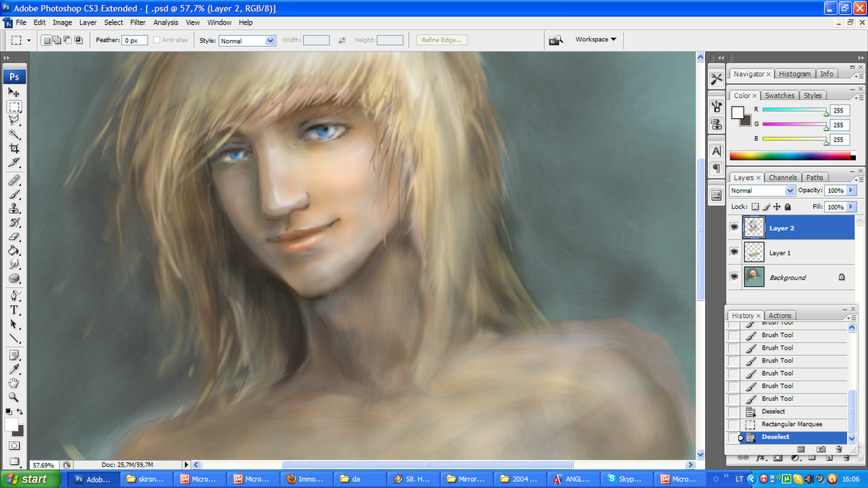Hide the Background layer eye icon

(734, 277)
